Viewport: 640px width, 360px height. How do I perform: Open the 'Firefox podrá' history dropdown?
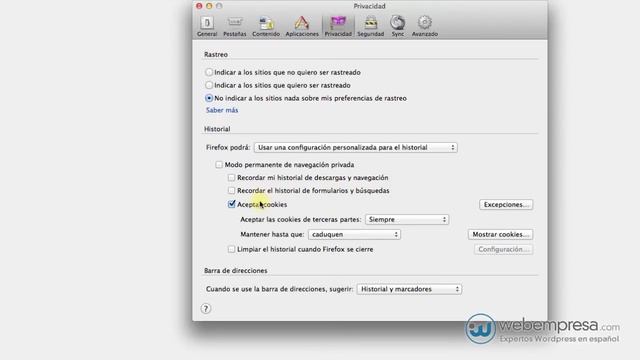pos(356,147)
